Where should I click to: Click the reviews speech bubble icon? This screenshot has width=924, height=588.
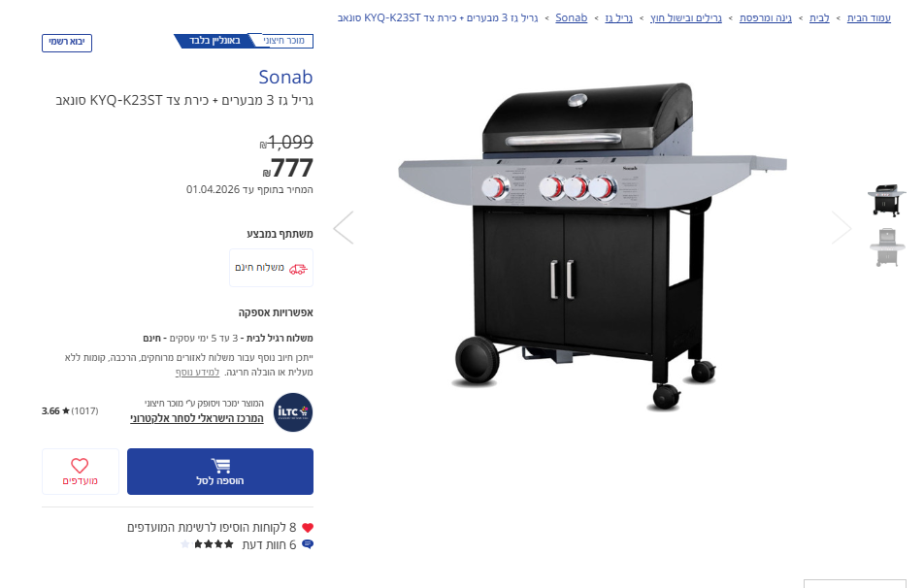point(308,544)
